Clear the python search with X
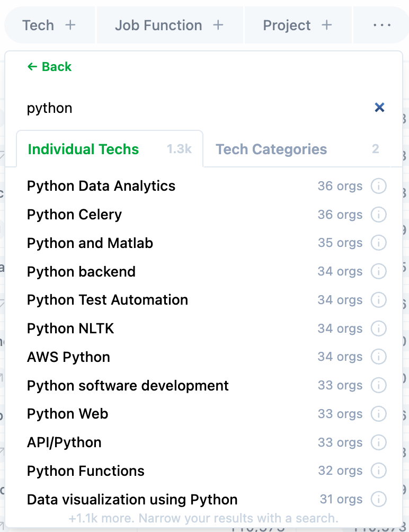 tap(379, 108)
